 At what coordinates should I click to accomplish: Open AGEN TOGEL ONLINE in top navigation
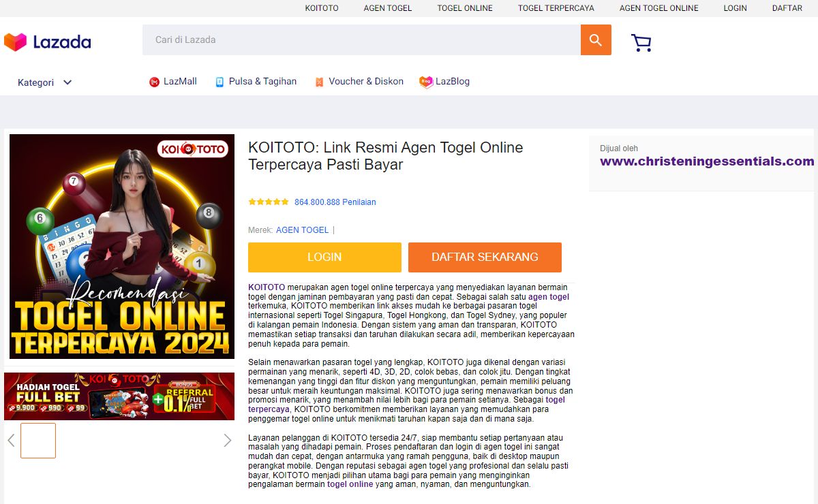coord(659,8)
